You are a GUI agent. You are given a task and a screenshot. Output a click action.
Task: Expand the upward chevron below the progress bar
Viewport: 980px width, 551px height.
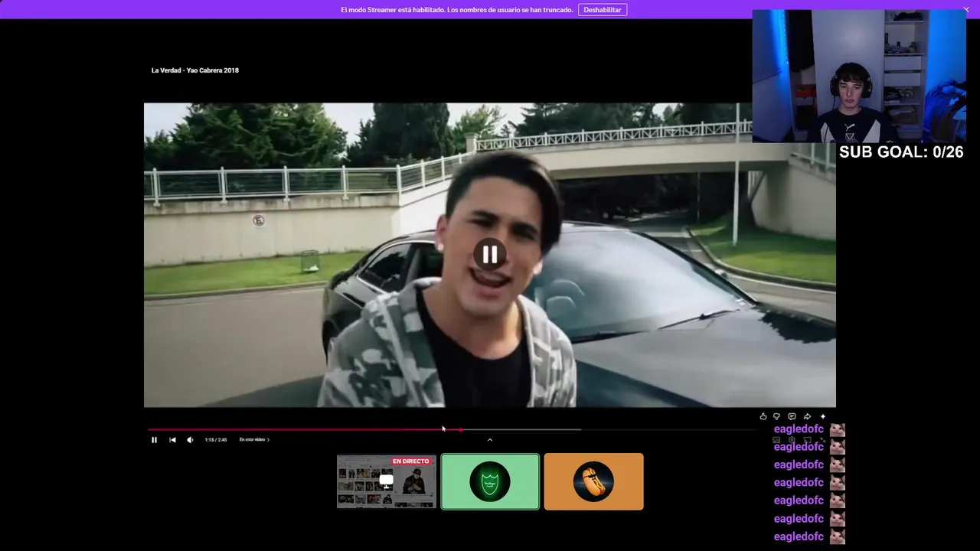(490, 439)
